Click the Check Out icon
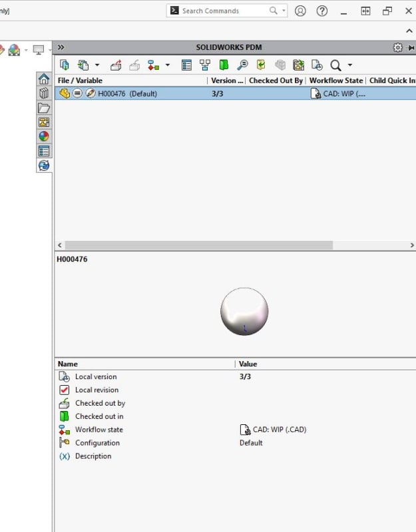The width and height of the screenshot is (416, 532). 116,65
